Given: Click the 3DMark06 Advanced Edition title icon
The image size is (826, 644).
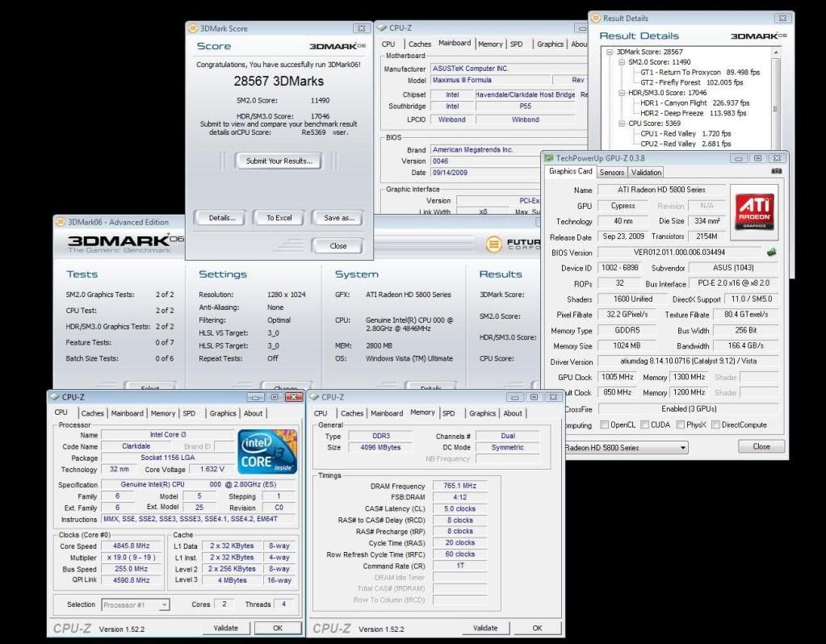Looking at the screenshot, I should pos(61,222).
